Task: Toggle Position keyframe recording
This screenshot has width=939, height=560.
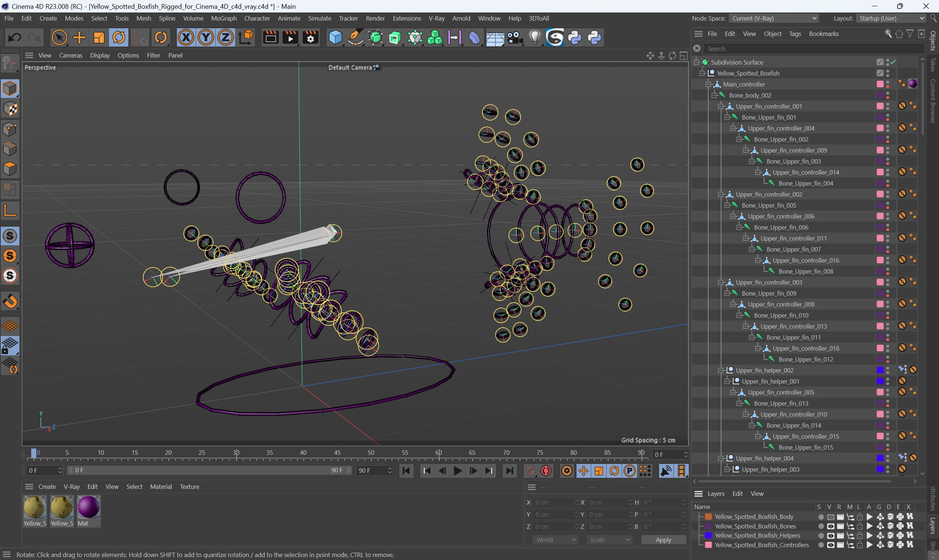Action: point(583,471)
